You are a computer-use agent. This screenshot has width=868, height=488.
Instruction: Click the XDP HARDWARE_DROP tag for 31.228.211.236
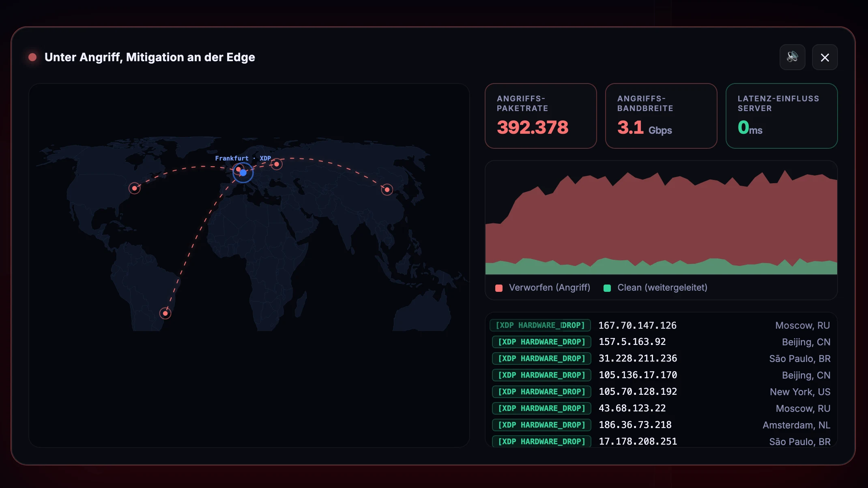pyautogui.click(x=541, y=359)
